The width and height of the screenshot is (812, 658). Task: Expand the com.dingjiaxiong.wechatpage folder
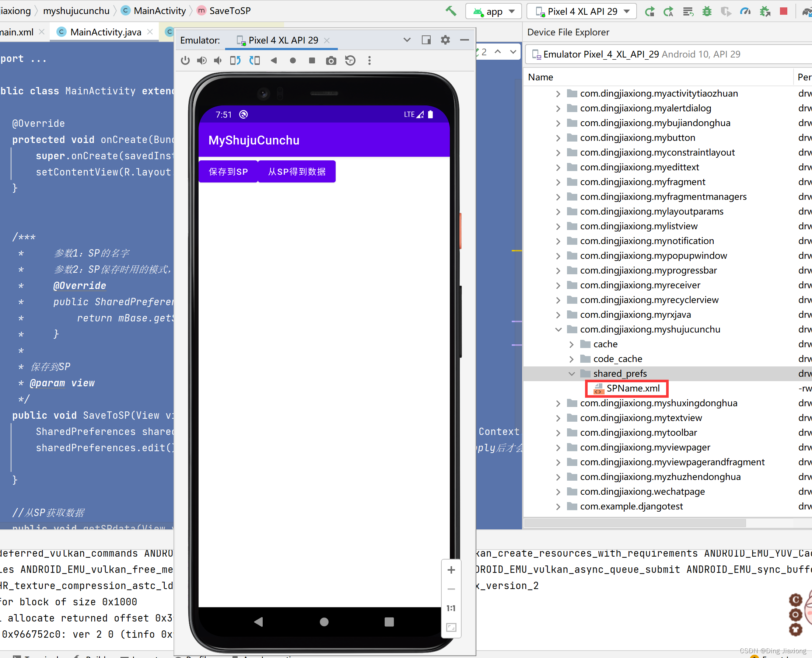[558, 492]
